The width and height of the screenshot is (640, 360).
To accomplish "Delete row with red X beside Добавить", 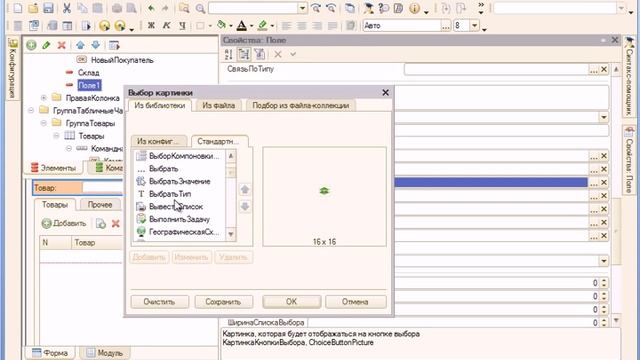I will 116,223.
